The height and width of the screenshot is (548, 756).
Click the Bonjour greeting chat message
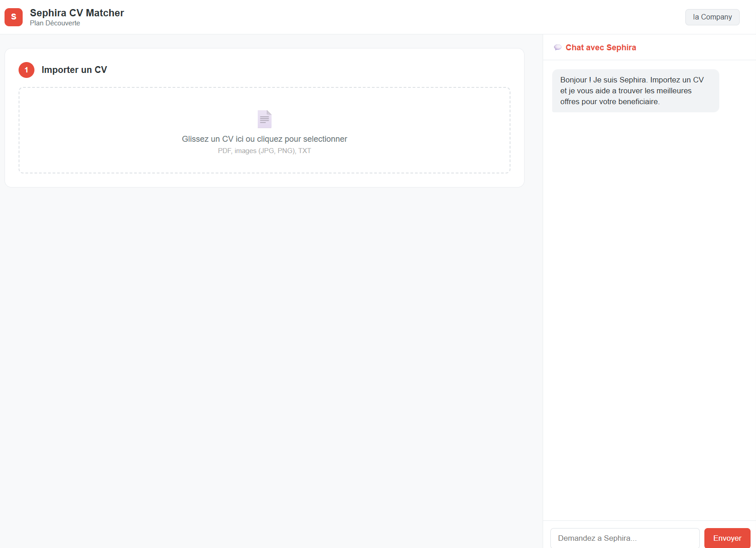pos(636,91)
